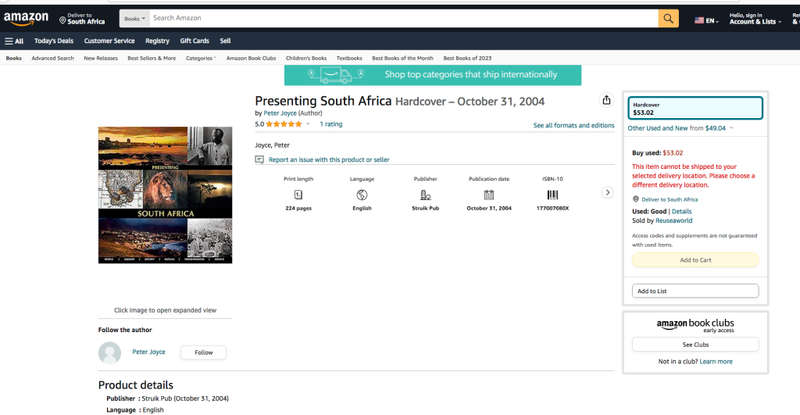Go to Customer Service

pyautogui.click(x=109, y=41)
